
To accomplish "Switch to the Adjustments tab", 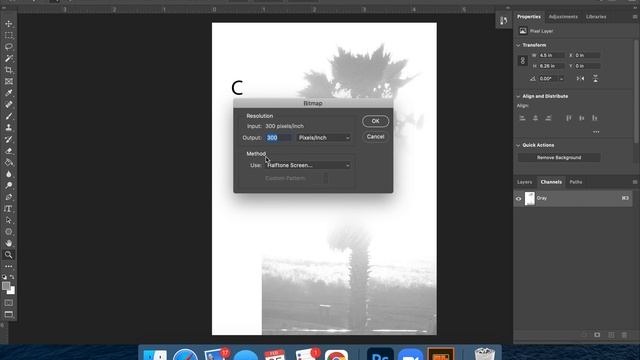I will click(563, 17).
